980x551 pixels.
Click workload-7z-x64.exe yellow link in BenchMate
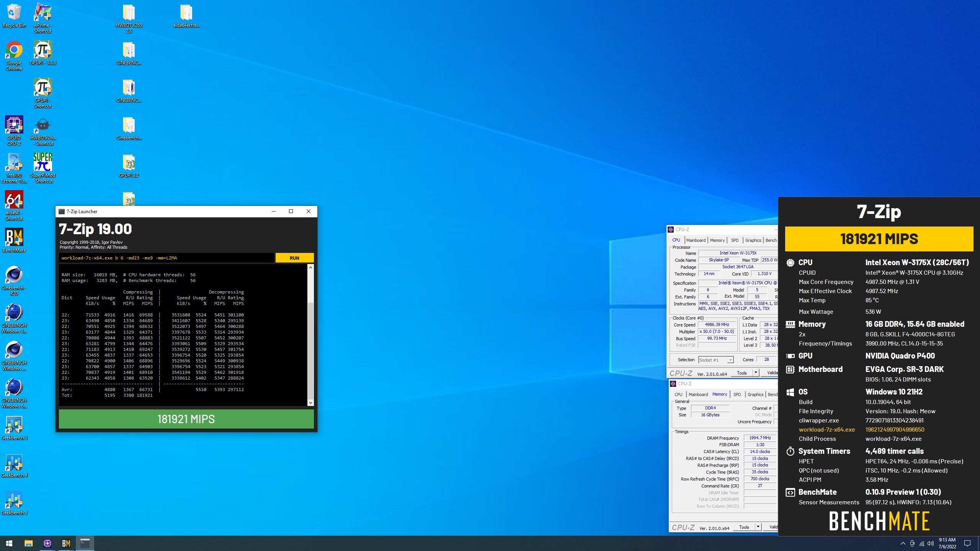(827, 430)
